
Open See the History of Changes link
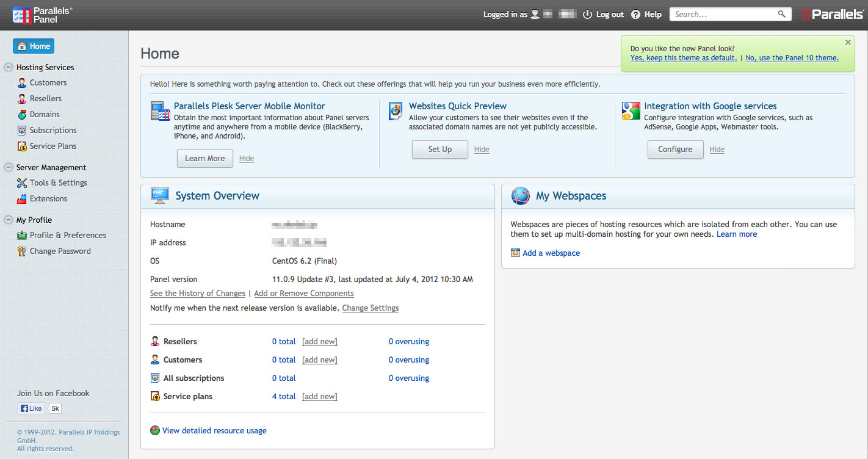[198, 294]
